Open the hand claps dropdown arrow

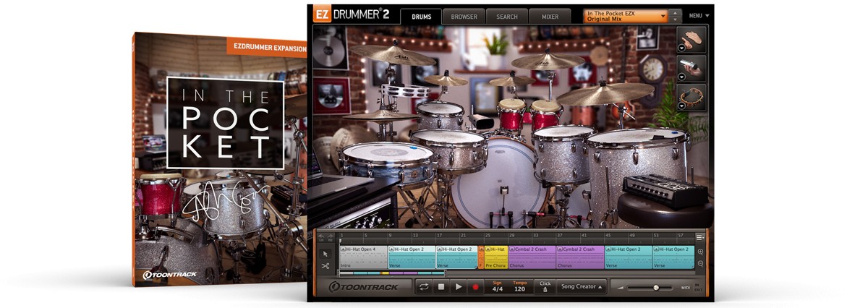click(681, 48)
